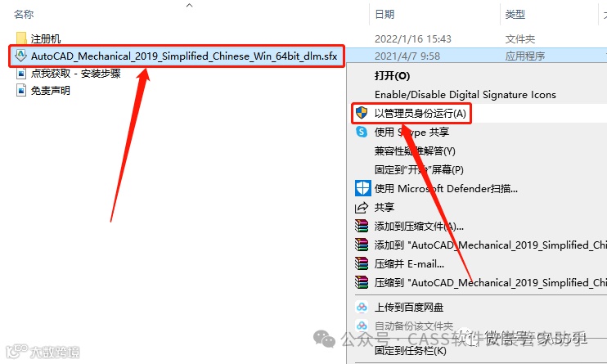Sort files by the 日期 column header
The image size is (607, 364).
pos(384,15)
